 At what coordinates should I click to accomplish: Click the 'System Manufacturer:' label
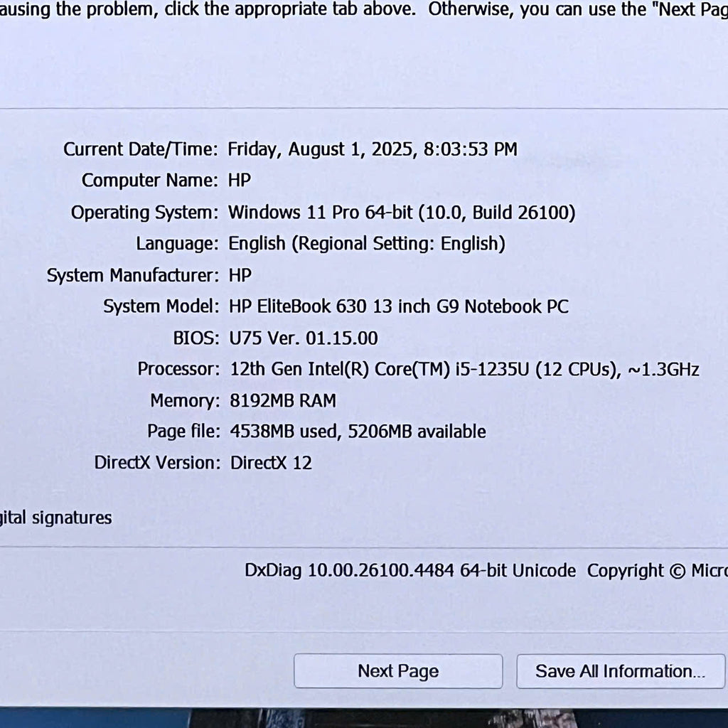click(133, 275)
